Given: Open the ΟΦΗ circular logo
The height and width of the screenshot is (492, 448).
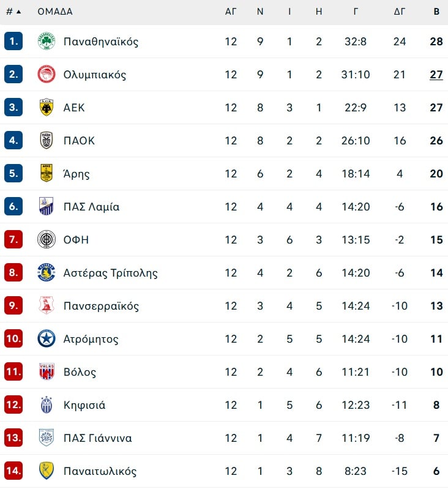Looking at the screenshot, I should click(x=47, y=239).
